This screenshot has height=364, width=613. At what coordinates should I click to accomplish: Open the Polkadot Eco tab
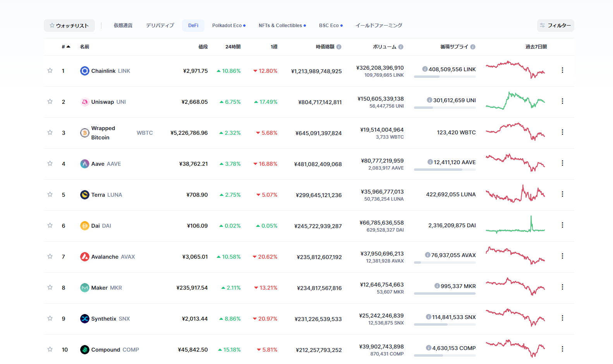pos(228,26)
